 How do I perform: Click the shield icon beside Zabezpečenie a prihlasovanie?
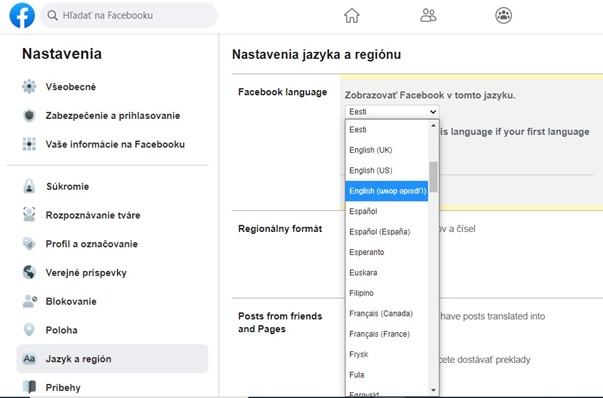(x=29, y=115)
